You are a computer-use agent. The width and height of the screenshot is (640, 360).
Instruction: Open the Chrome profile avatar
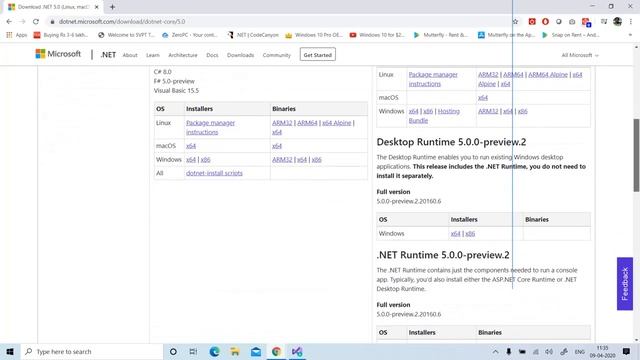(617, 22)
